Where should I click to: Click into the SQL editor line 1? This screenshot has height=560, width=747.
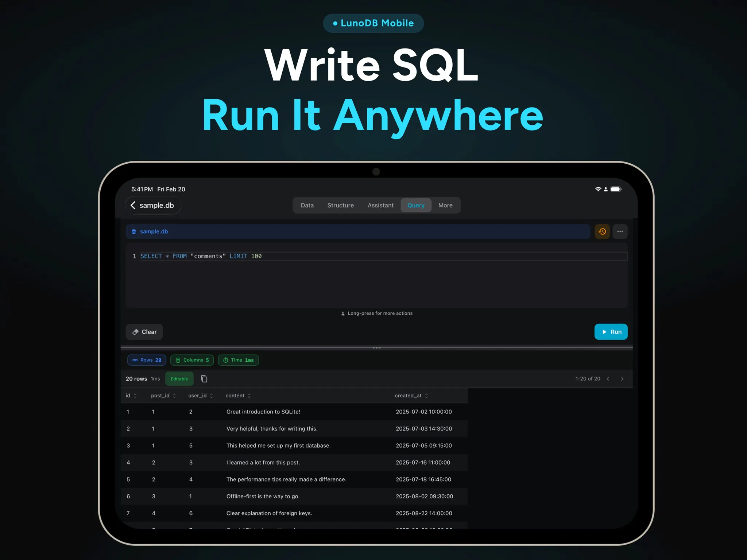point(383,256)
